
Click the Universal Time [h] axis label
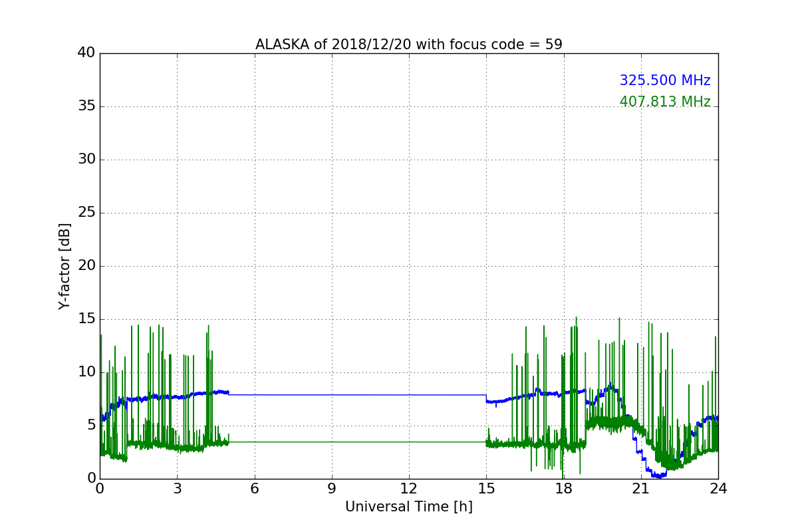pyautogui.click(x=409, y=507)
